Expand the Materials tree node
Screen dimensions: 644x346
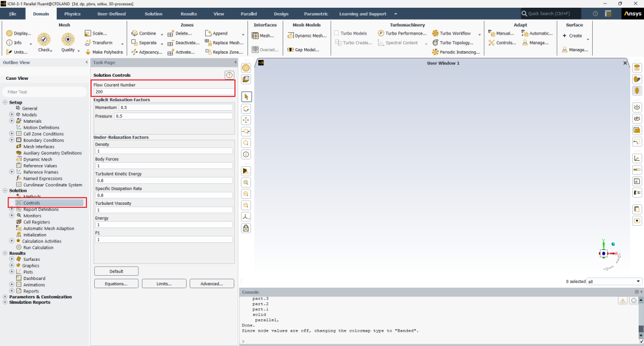click(12, 121)
